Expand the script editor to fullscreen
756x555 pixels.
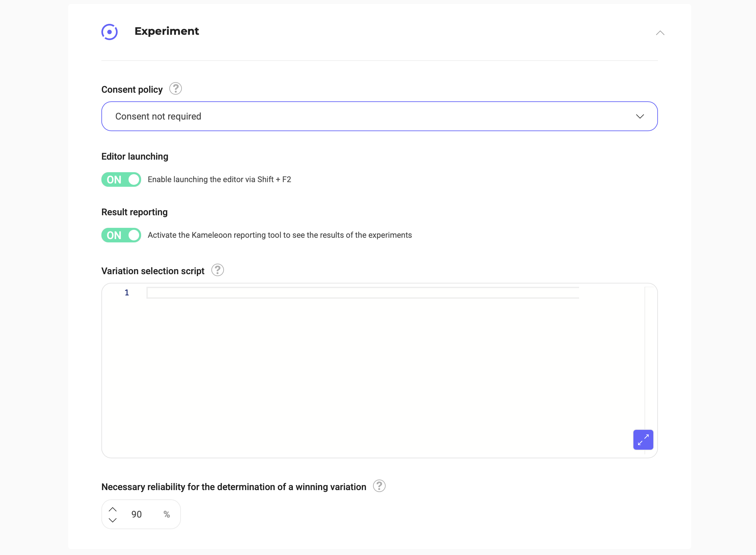pos(643,440)
